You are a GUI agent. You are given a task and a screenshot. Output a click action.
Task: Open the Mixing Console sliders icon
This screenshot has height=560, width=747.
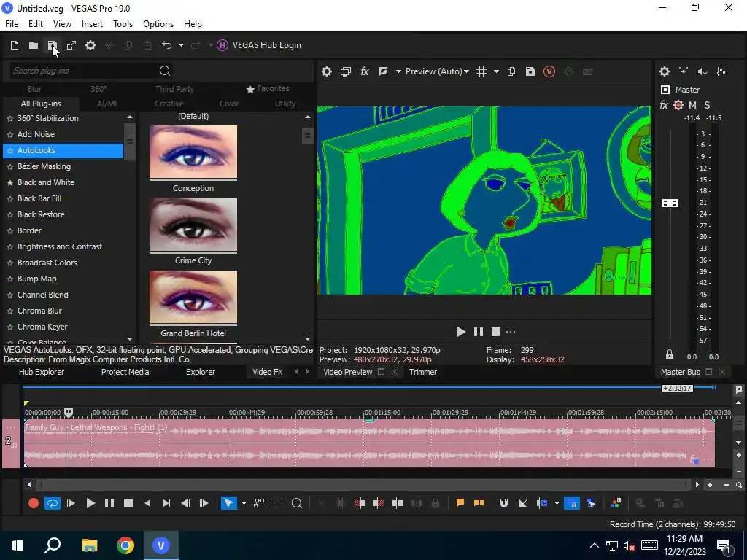(x=721, y=71)
